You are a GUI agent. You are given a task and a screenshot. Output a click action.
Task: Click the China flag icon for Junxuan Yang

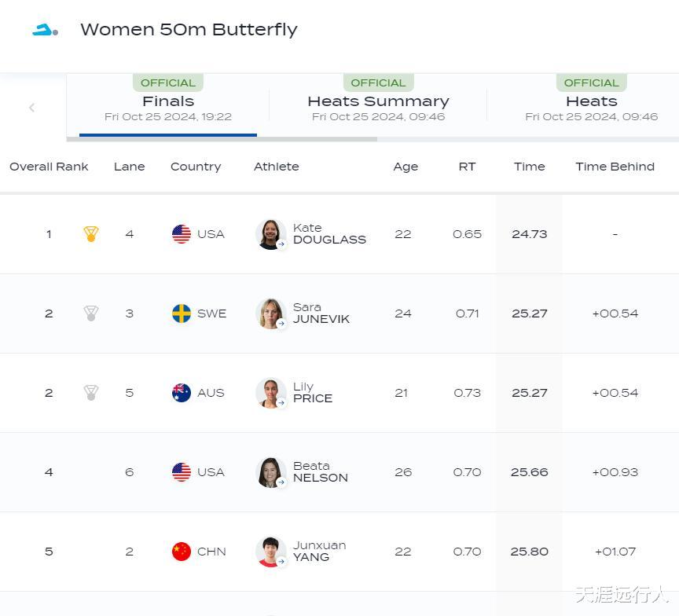coord(182,552)
